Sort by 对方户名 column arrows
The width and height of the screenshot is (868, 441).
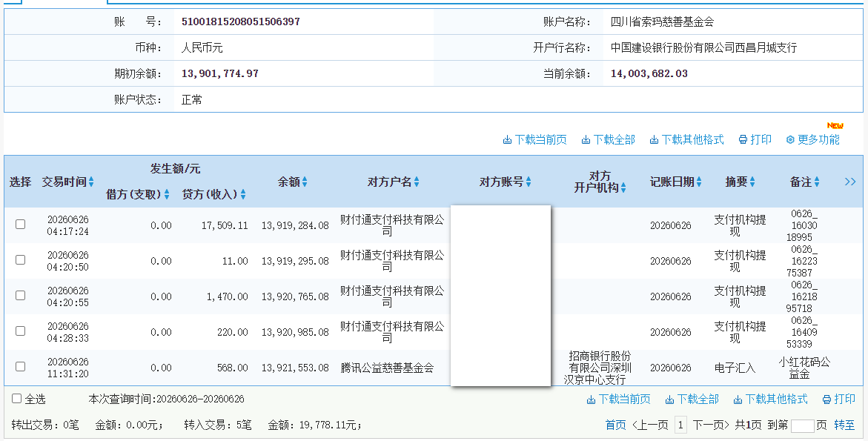coord(417,182)
